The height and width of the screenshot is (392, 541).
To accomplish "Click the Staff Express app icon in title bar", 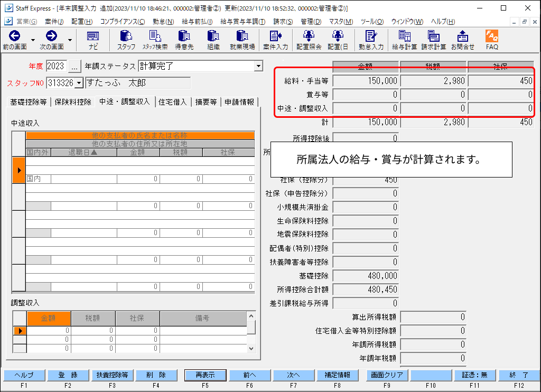I will coord(8,8).
